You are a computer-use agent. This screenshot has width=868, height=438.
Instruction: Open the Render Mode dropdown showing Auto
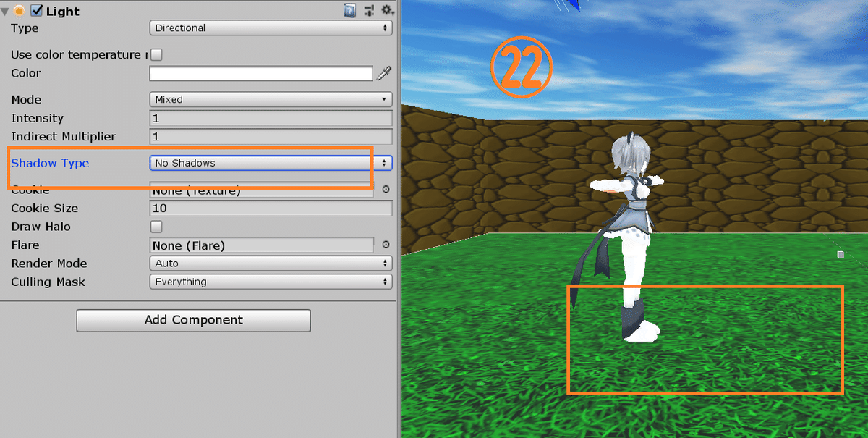(271, 264)
